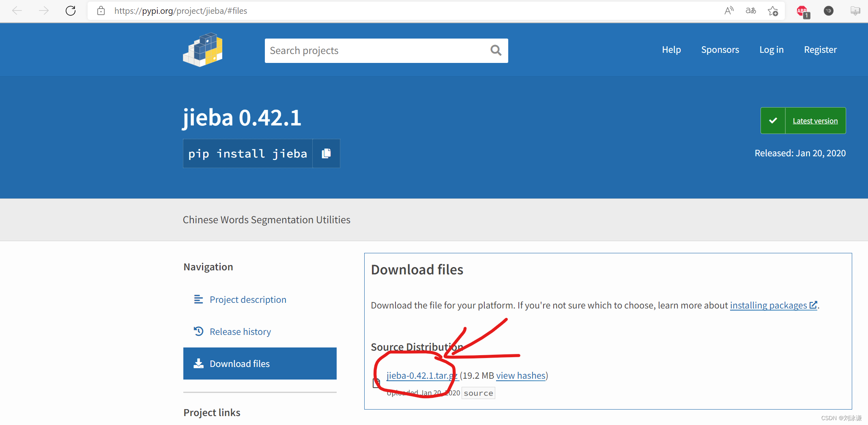
Task: View site info via the lock icon
Action: 101,11
